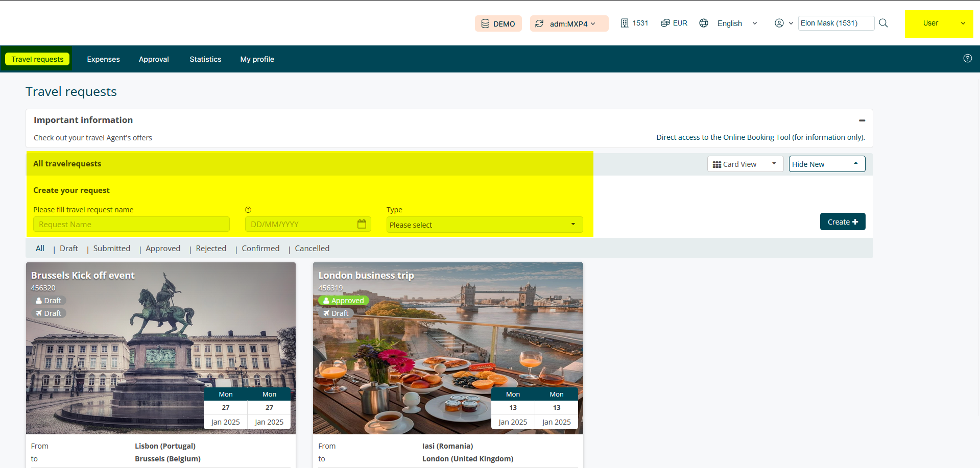Viewport: 980px width, 468px height.
Task: Click the search magnifier icon
Action: tap(883, 23)
